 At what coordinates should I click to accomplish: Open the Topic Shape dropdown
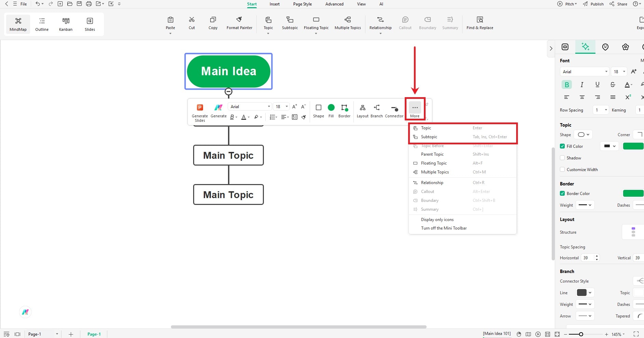point(583,134)
